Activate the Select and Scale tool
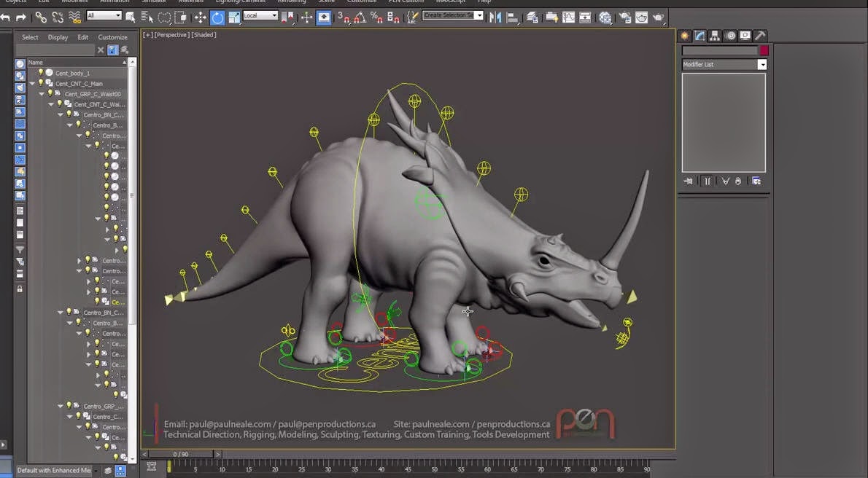Screen dimensions: 868x478 (x=234, y=17)
